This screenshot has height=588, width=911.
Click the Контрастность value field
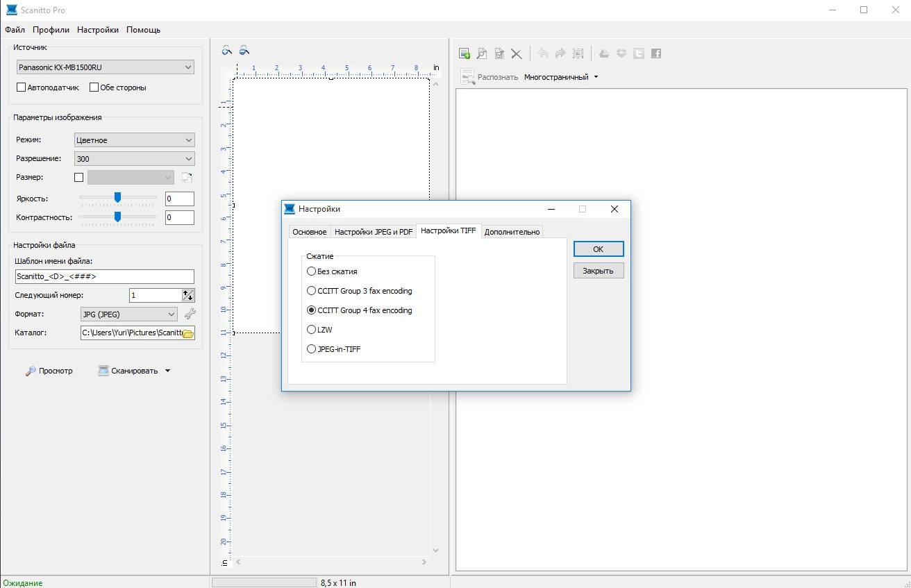[180, 217]
